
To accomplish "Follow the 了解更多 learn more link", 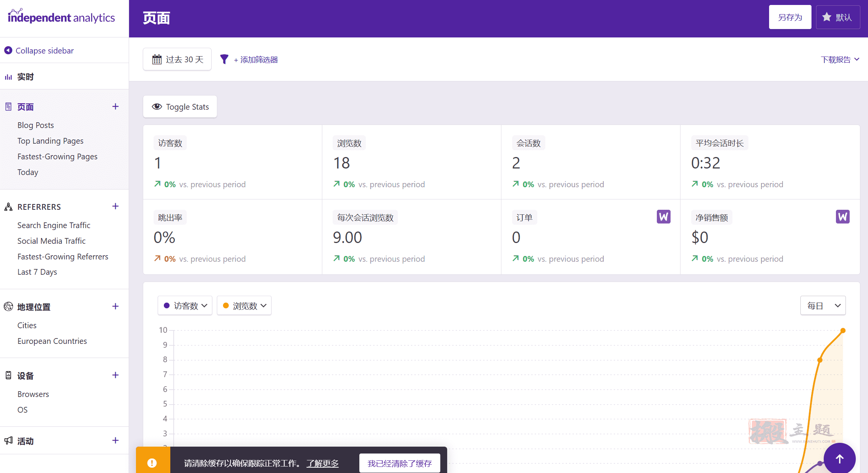I will tap(323, 463).
